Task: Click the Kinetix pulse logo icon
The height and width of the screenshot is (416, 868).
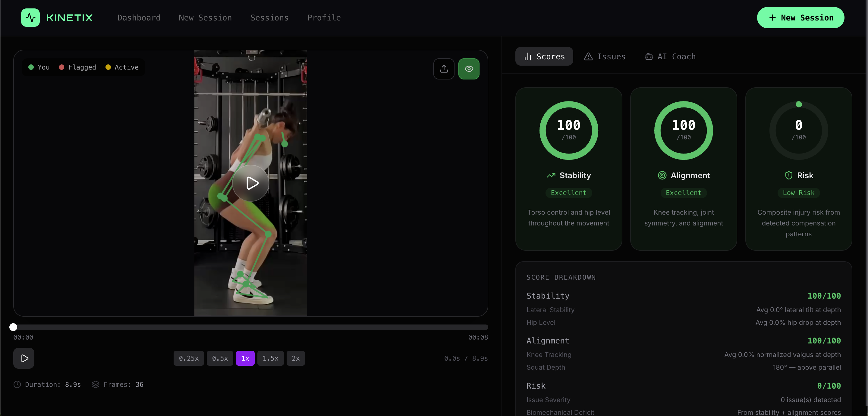Action: 30,17
